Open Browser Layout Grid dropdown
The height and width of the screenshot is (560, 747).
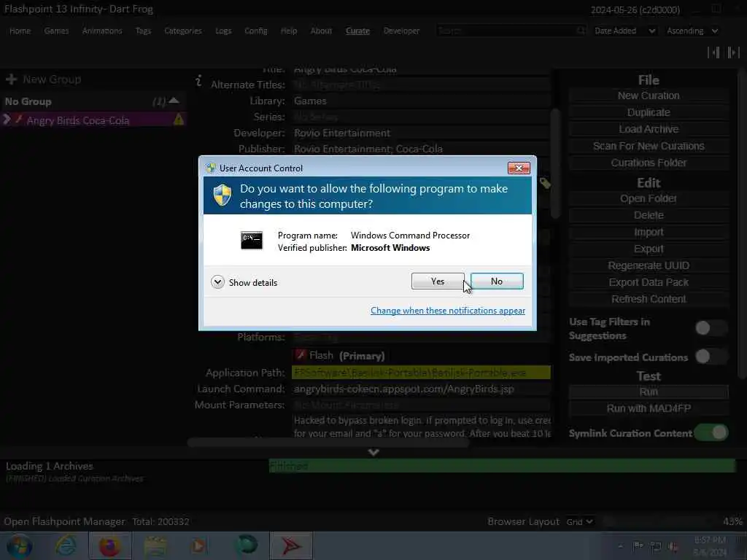(x=579, y=521)
